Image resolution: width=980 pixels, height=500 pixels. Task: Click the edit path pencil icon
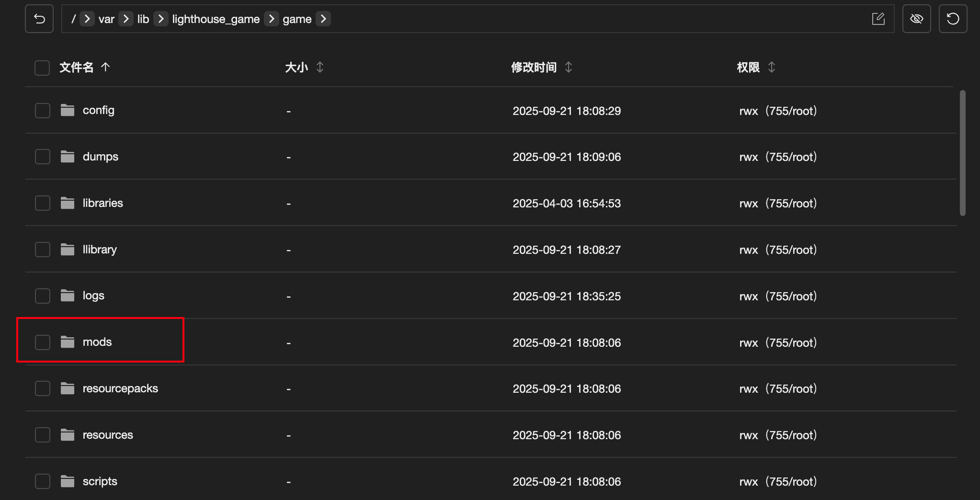pos(878,19)
